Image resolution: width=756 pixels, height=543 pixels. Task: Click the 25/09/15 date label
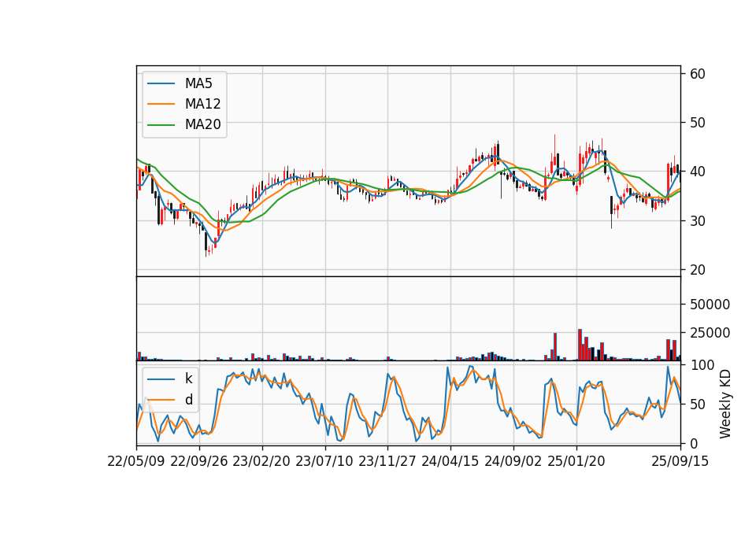(x=680, y=461)
